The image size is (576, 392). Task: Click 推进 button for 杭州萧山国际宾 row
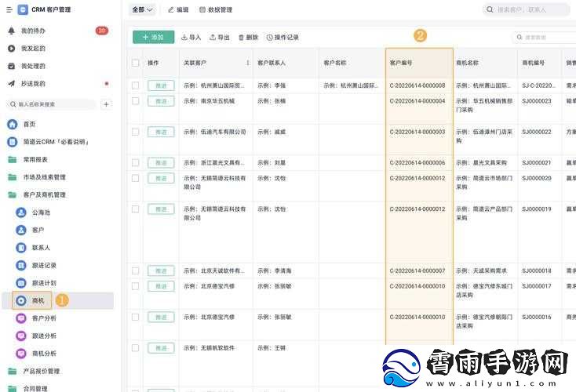click(161, 85)
